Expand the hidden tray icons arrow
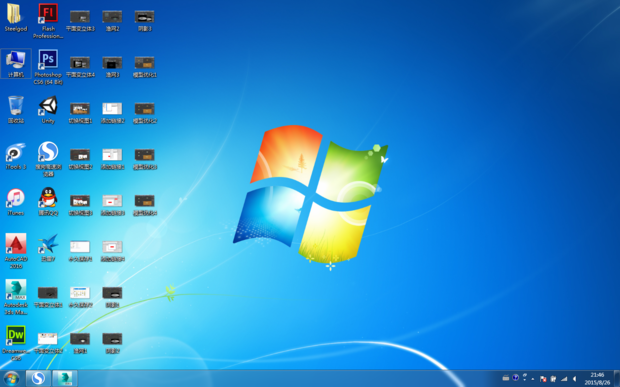The width and height of the screenshot is (620, 387). coord(533,379)
